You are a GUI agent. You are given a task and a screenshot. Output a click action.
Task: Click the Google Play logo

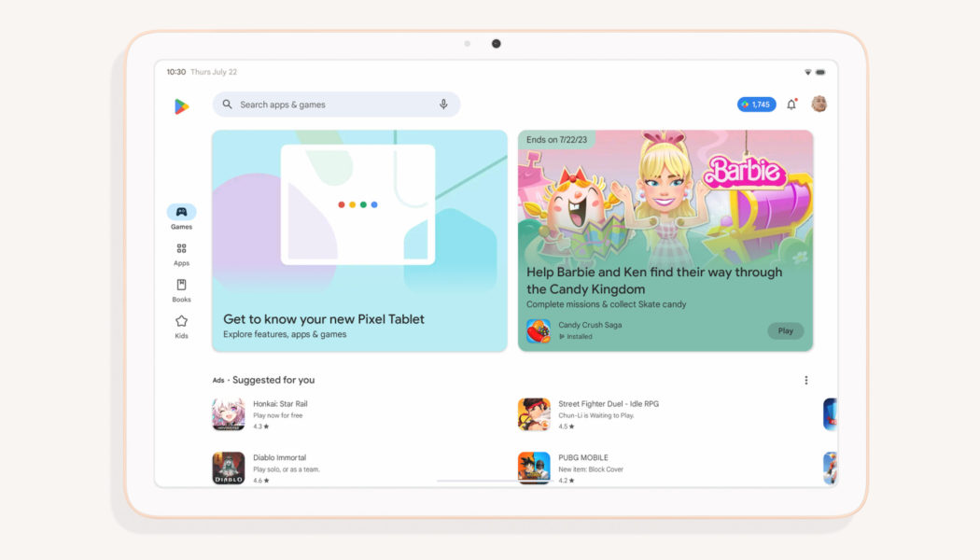point(180,104)
